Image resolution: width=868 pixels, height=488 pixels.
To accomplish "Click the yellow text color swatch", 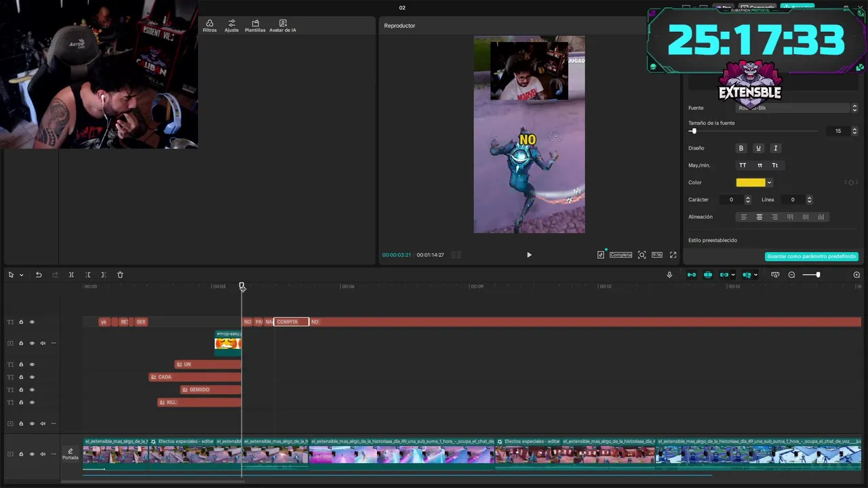I will click(x=751, y=182).
